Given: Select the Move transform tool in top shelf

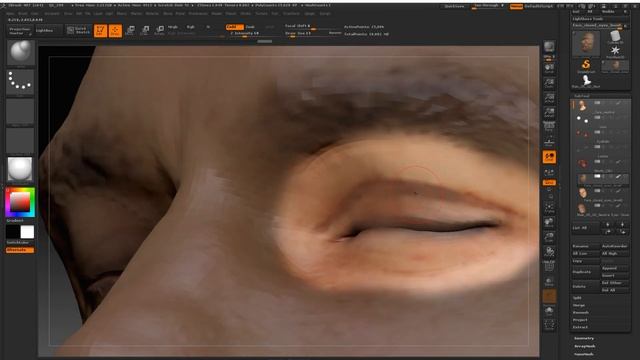Looking at the screenshot, I should coord(130,30).
